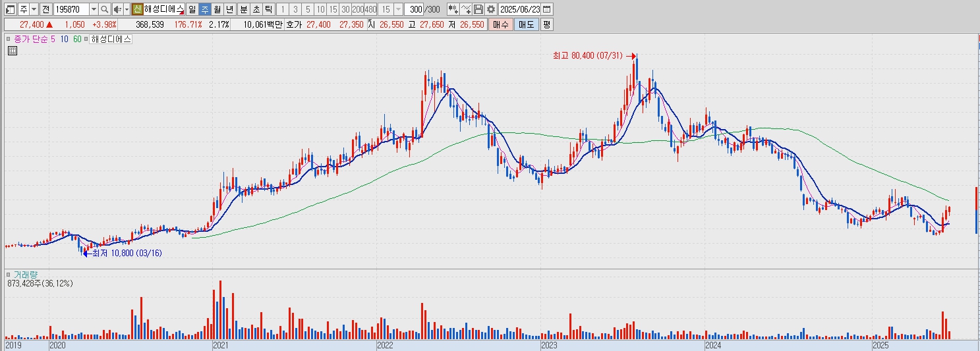This screenshot has height=351, width=980.
Task: Switch to monthly chart 월
Action: click(217, 9)
